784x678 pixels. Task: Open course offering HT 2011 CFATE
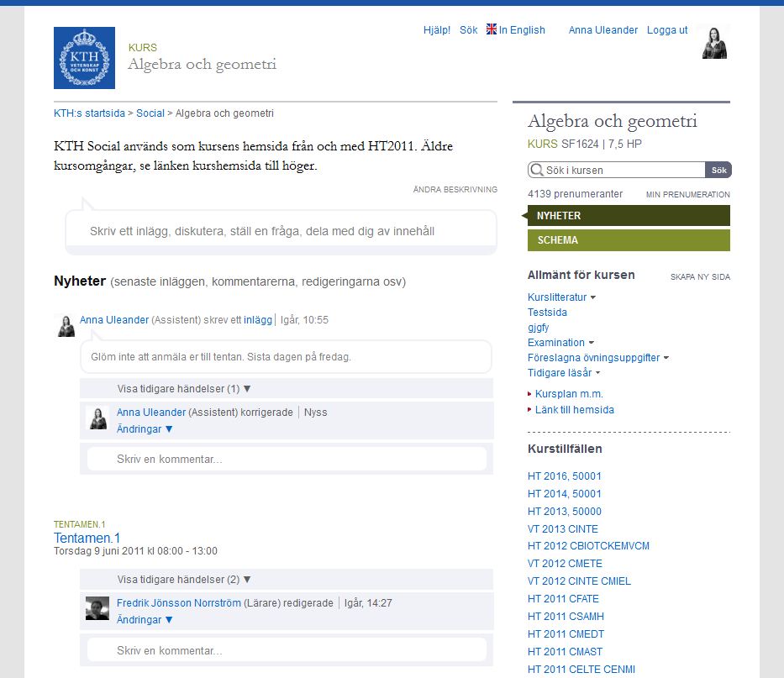[563, 598]
